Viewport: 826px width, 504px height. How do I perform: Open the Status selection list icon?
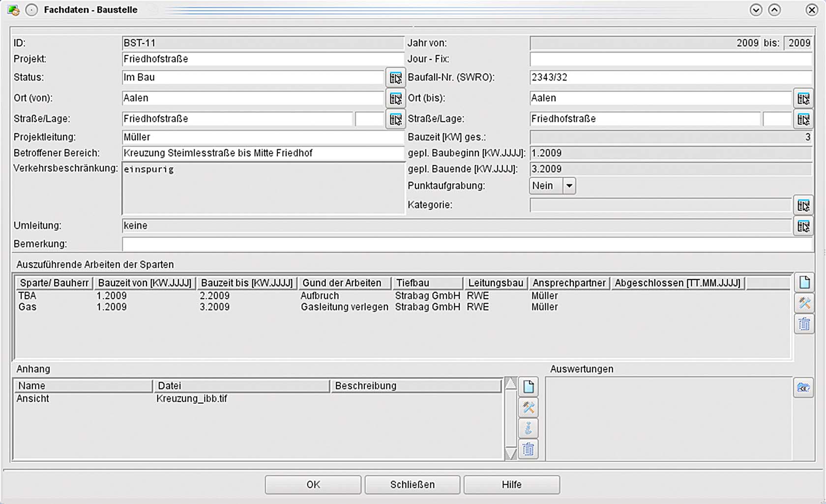click(x=395, y=78)
